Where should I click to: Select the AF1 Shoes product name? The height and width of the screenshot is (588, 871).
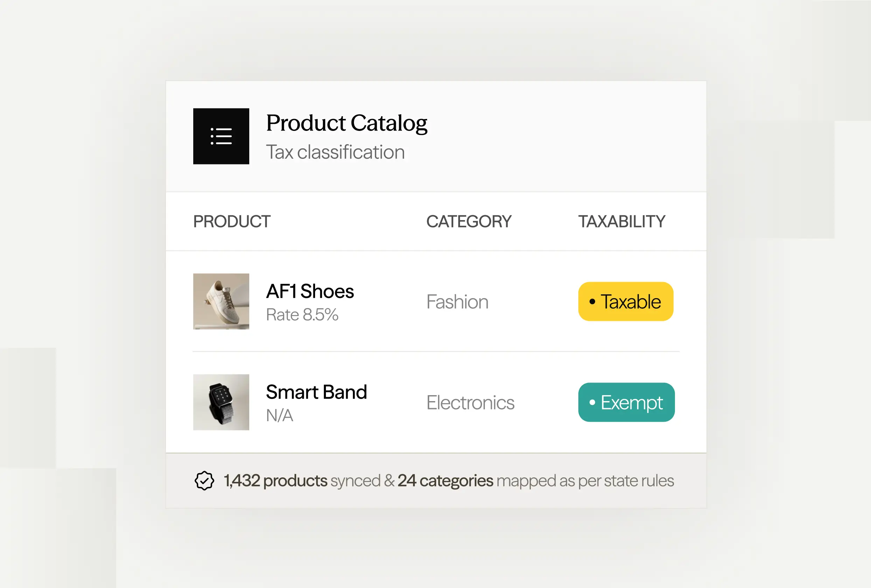tap(309, 291)
